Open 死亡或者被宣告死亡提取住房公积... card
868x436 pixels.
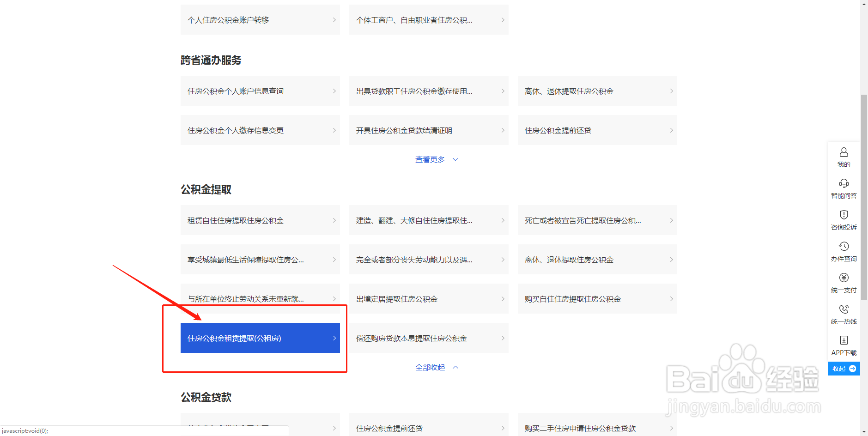tap(597, 220)
